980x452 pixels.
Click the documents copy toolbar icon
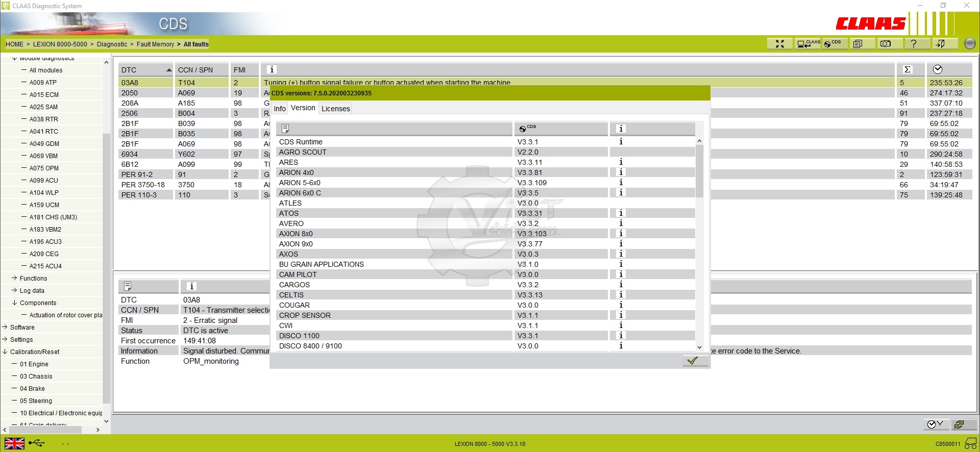pyautogui.click(x=857, y=44)
